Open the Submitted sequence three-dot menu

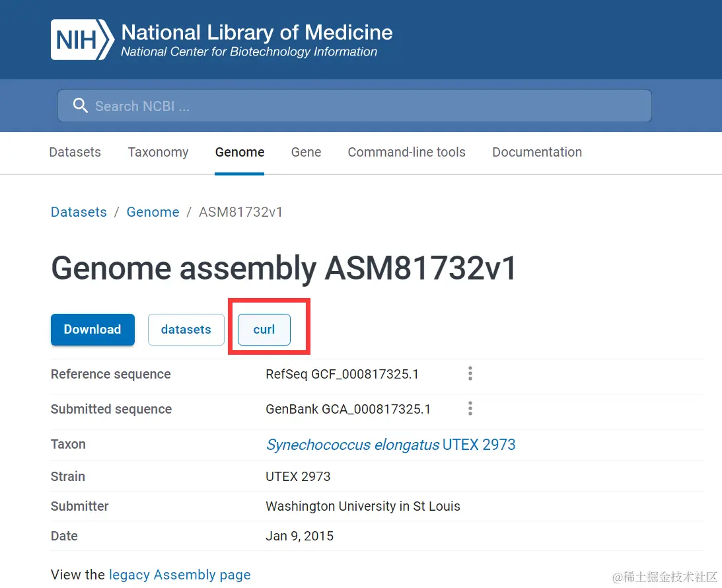click(470, 409)
